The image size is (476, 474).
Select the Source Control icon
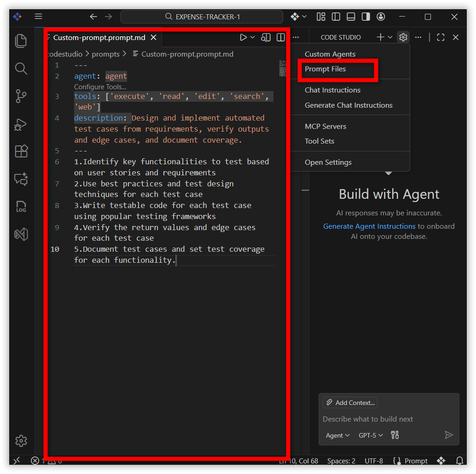click(21, 96)
